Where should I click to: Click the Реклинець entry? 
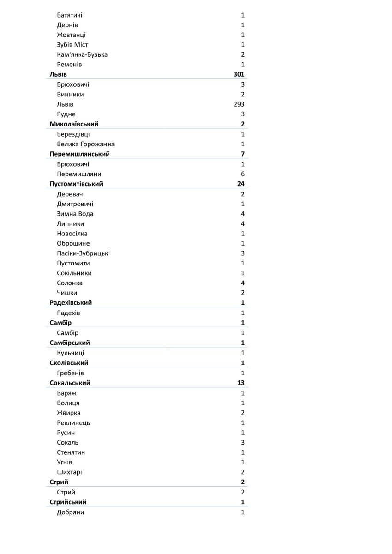[x=73, y=423]
